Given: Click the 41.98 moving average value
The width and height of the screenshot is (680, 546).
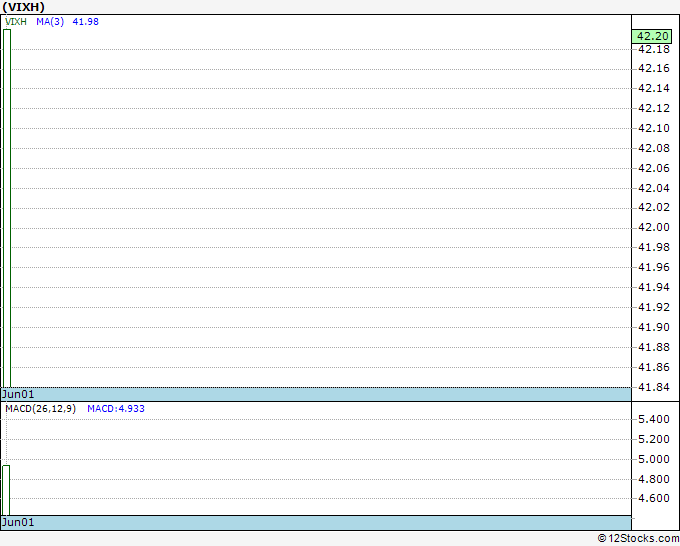Looking at the screenshot, I should pos(85,22).
